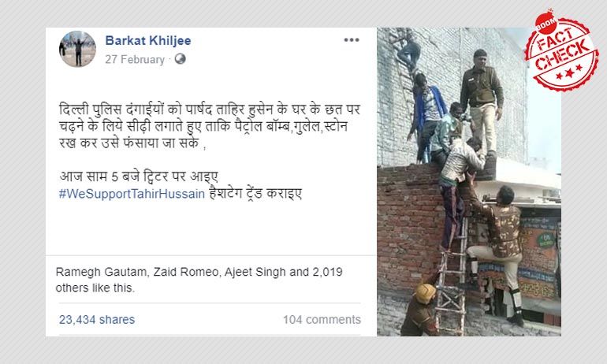Image resolution: width=607 pixels, height=364 pixels.
Task: Open the photo of police on ladder
Action: 468,182
